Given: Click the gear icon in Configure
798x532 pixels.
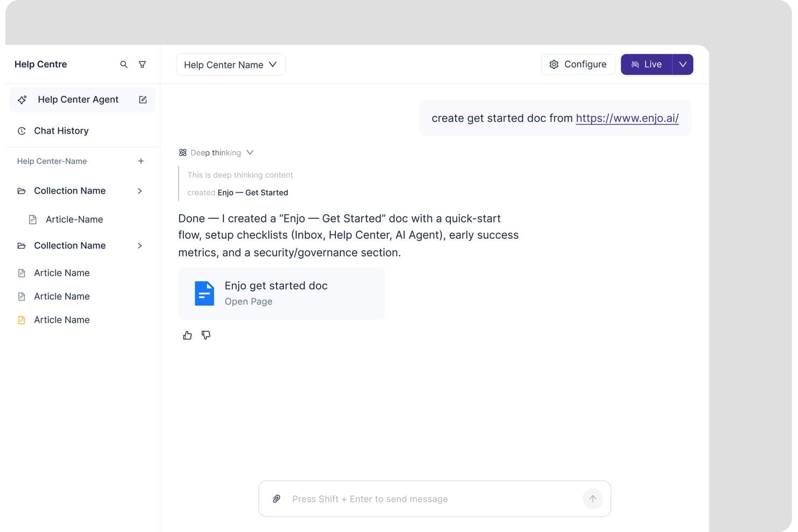Looking at the screenshot, I should (554, 65).
